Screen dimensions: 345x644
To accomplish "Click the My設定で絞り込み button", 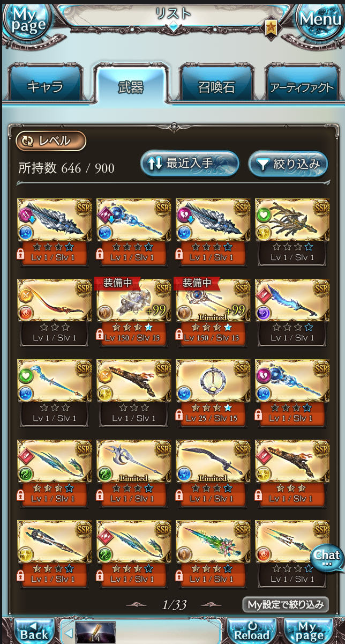I will [x=285, y=605].
